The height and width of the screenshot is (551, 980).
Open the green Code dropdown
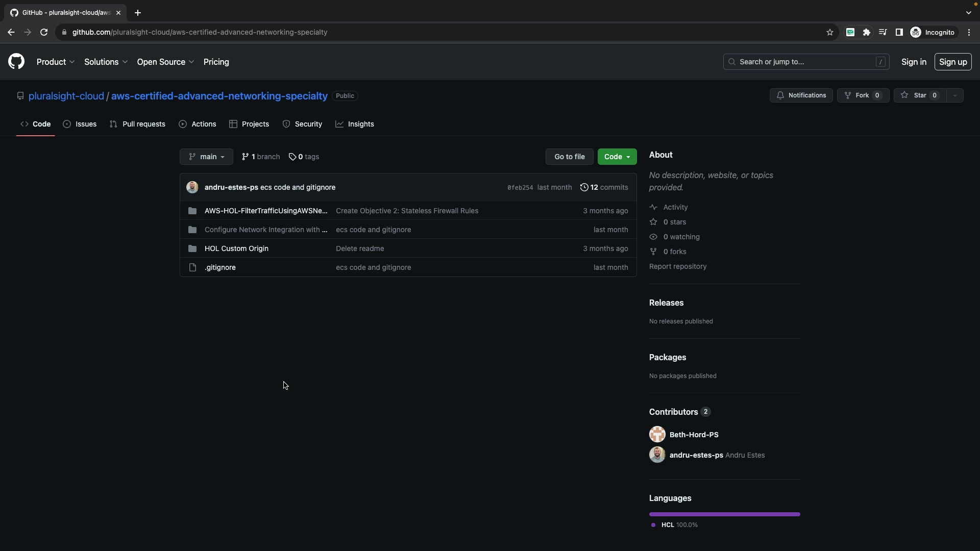click(617, 157)
